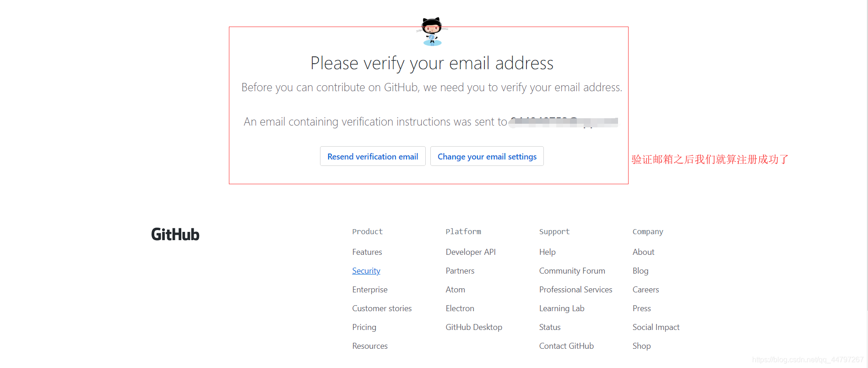
Task: Click the Resend verification email button
Action: coord(373,156)
